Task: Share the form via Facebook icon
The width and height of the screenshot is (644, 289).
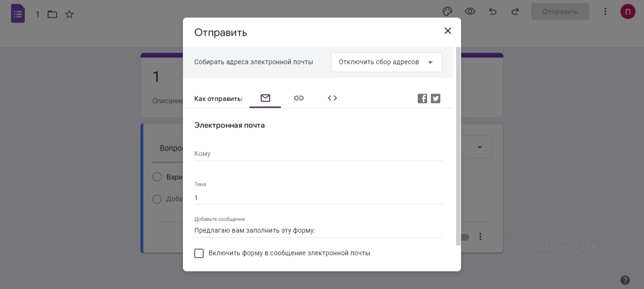Action: (422, 98)
